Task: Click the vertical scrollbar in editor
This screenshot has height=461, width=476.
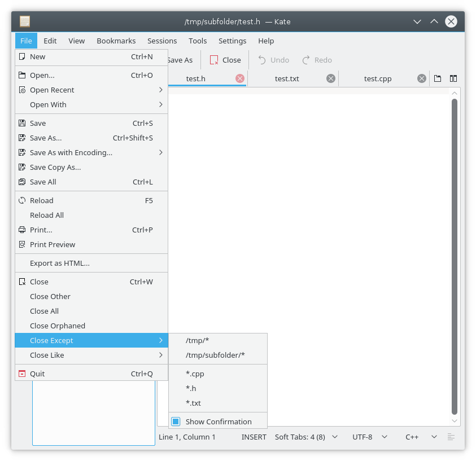Action: point(455,256)
